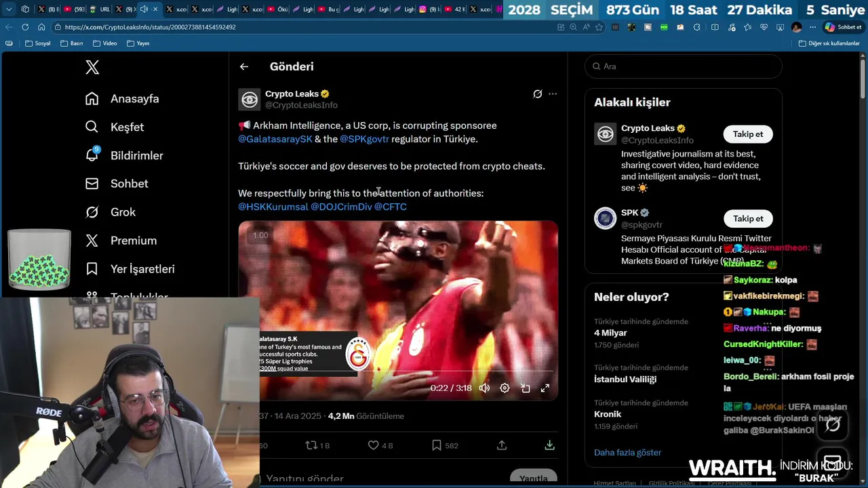868x488 pixels.
Task: Open Keşfet explore page
Action: [115, 127]
